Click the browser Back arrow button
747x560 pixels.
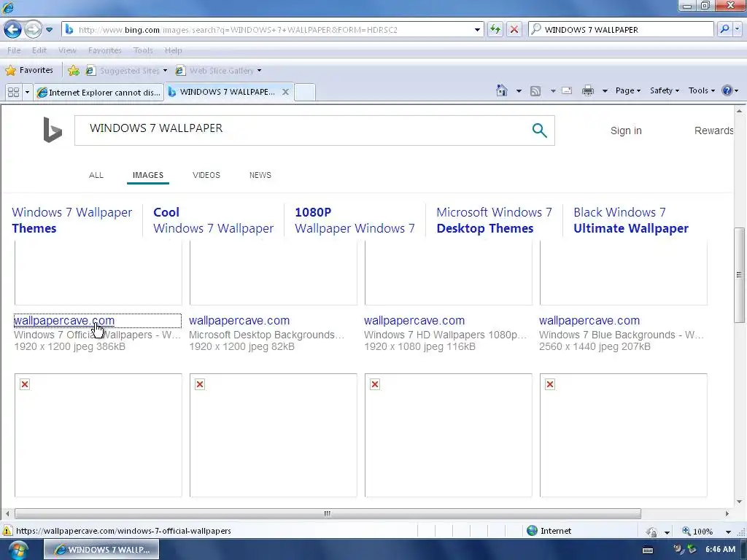(13, 29)
